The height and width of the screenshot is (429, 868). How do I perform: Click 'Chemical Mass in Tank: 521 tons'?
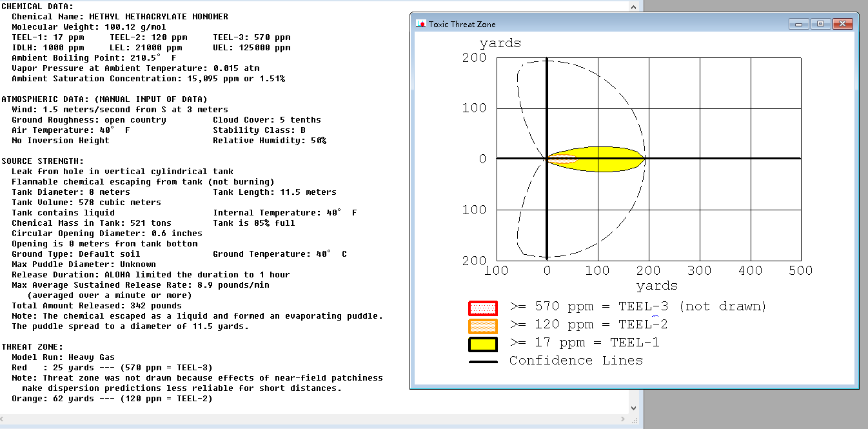click(92, 223)
